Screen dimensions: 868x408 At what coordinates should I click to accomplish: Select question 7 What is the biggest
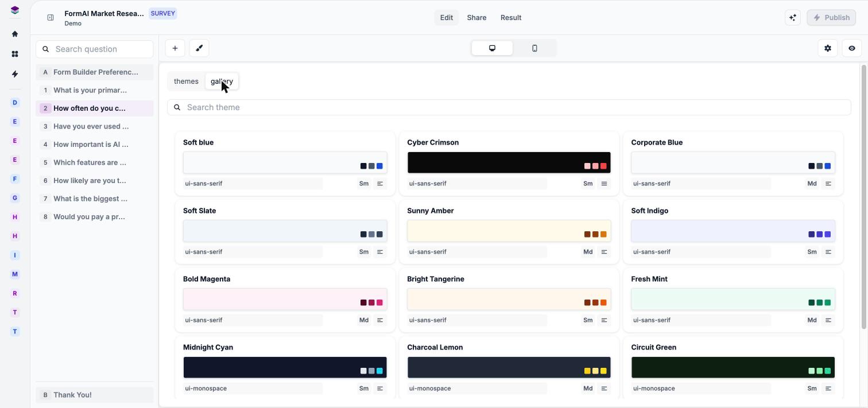(95, 199)
